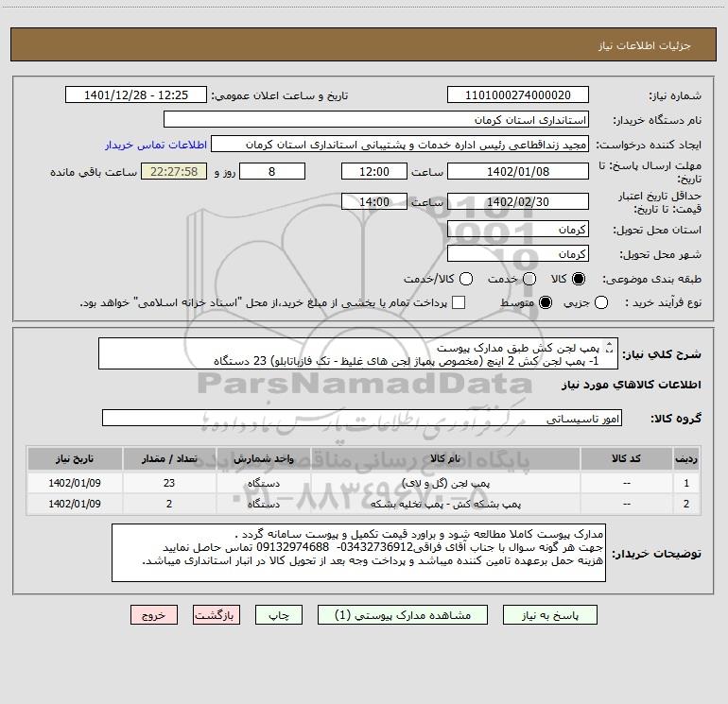Click the تعداد / مقدار column header
The image size is (728, 704).
[x=169, y=458]
